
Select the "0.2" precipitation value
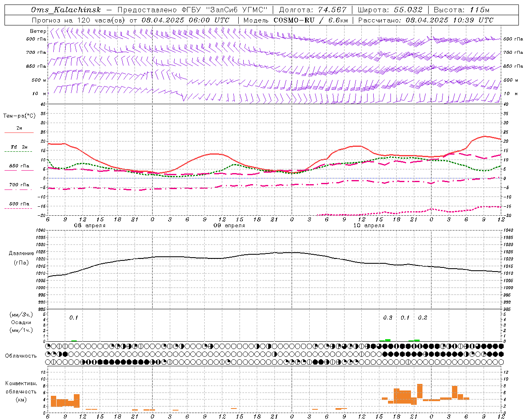point(422,318)
